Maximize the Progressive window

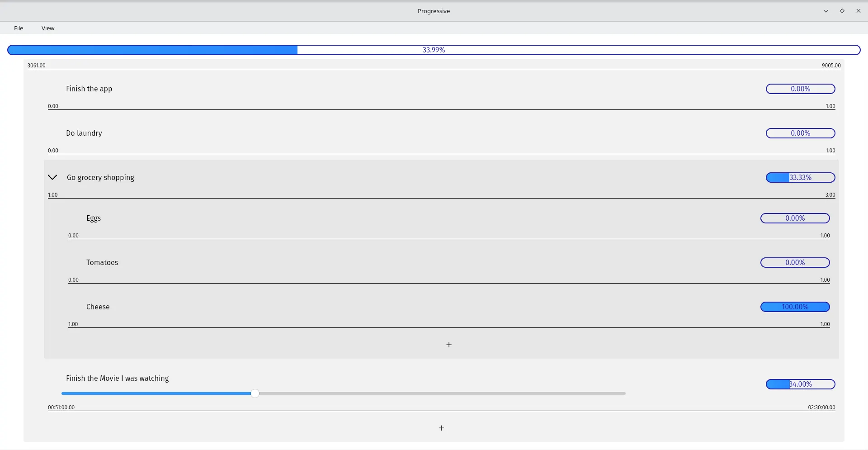pyautogui.click(x=842, y=11)
